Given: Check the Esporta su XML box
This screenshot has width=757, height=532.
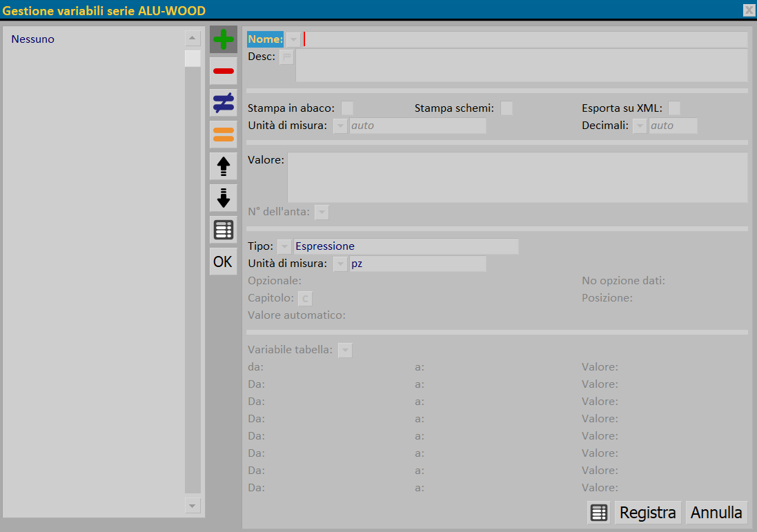Looking at the screenshot, I should click(x=674, y=108).
